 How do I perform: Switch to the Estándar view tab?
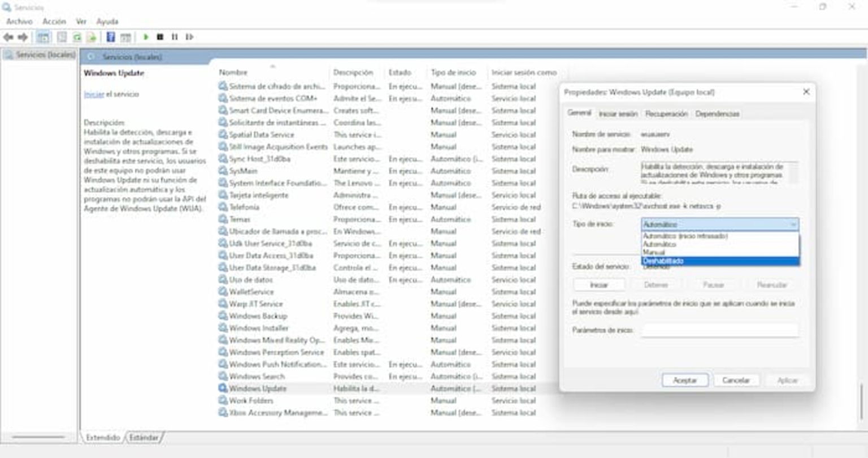point(144,438)
